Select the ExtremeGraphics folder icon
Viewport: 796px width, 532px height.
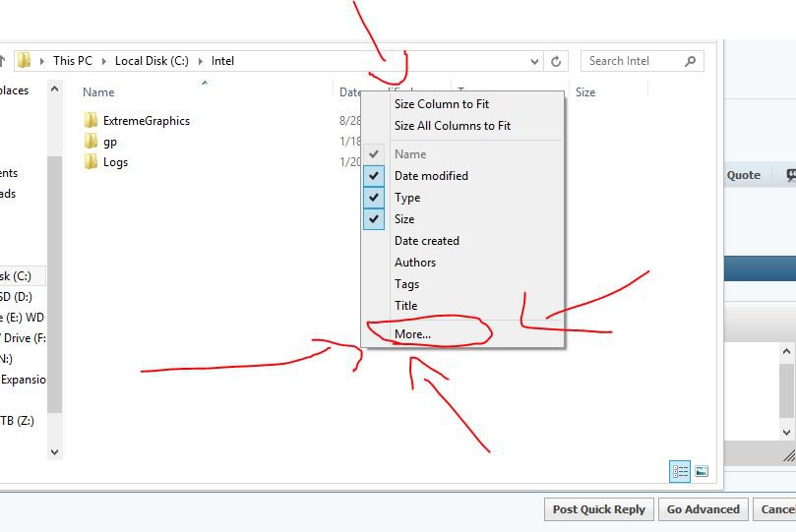click(92, 121)
